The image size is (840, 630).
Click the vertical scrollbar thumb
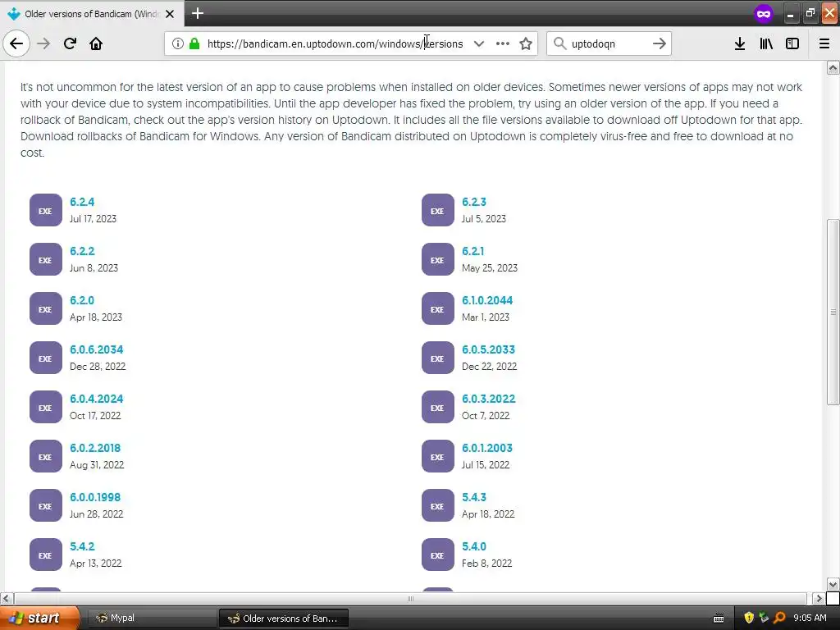click(x=833, y=312)
